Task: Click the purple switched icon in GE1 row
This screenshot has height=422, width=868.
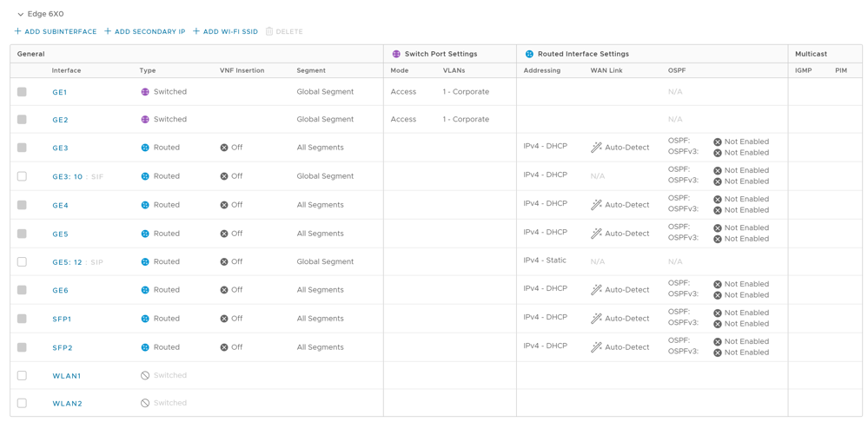Action: tap(145, 92)
